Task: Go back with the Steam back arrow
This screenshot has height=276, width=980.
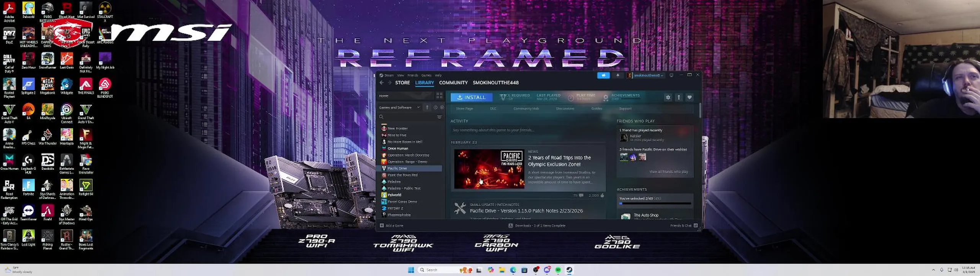Action: (382, 83)
